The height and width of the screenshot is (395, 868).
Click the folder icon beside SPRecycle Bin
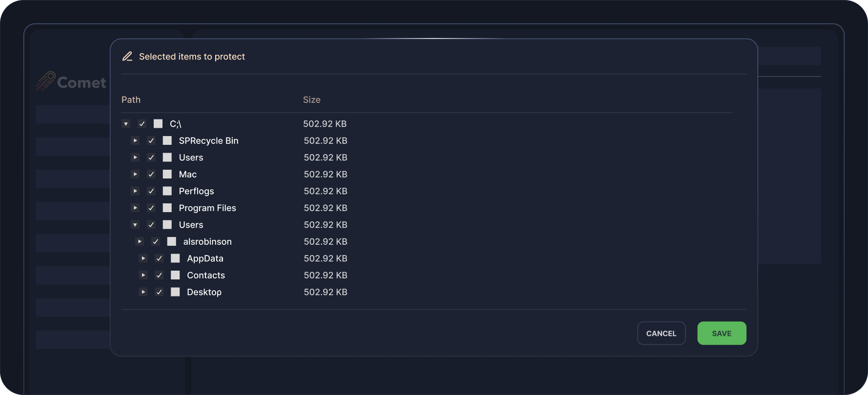point(167,141)
